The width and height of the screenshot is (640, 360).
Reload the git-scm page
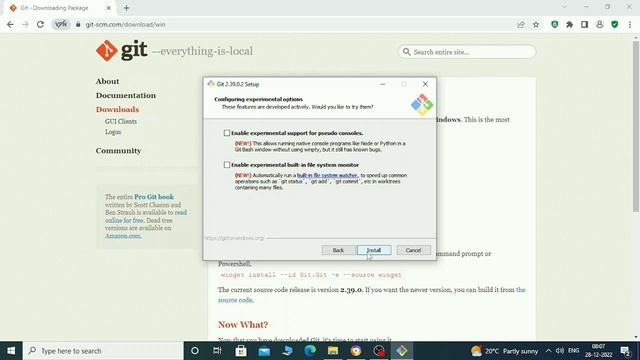pos(40,24)
